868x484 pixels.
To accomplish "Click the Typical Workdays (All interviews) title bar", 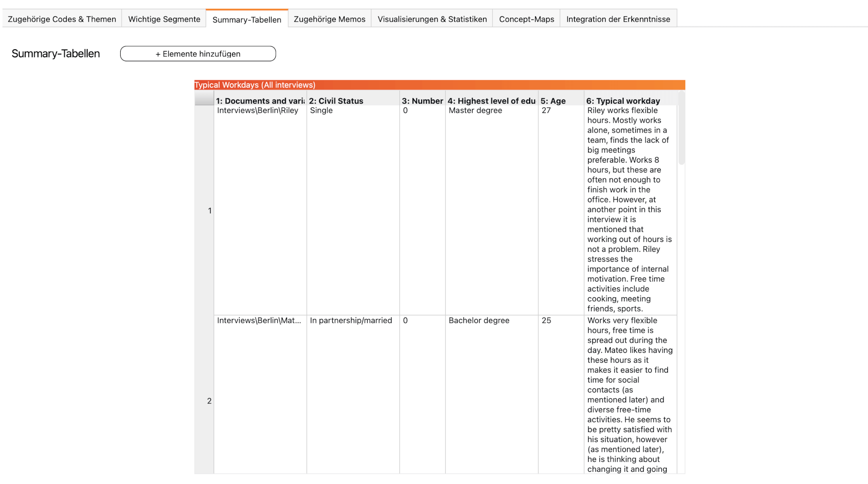I will point(440,85).
